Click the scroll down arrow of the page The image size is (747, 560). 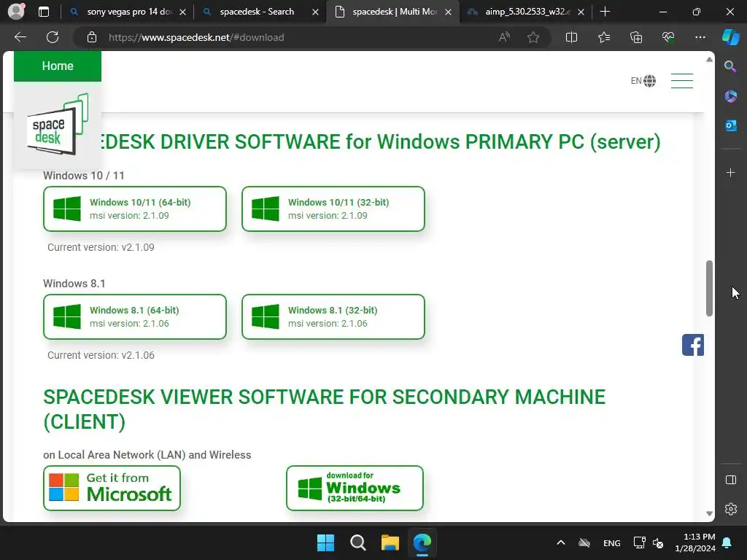point(709,513)
